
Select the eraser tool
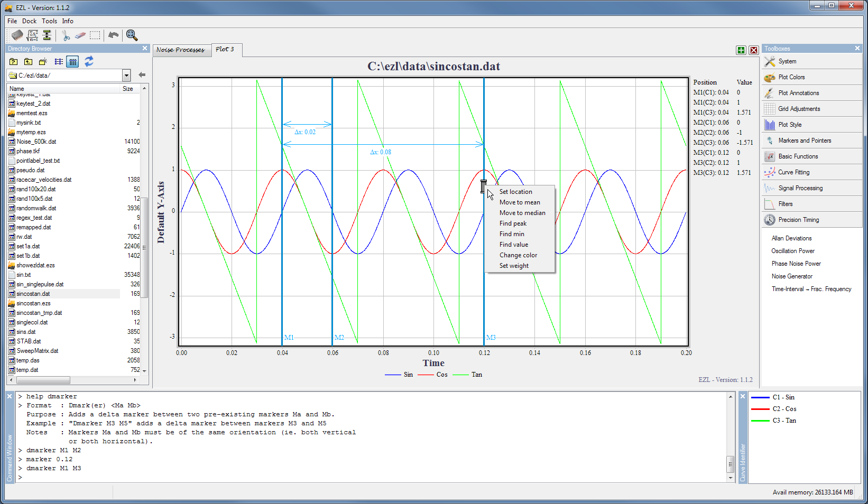coord(80,35)
